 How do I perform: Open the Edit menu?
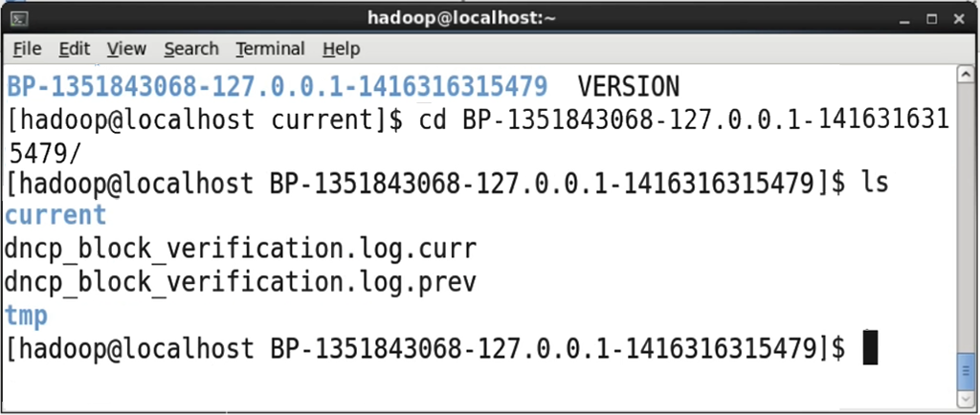click(x=75, y=49)
